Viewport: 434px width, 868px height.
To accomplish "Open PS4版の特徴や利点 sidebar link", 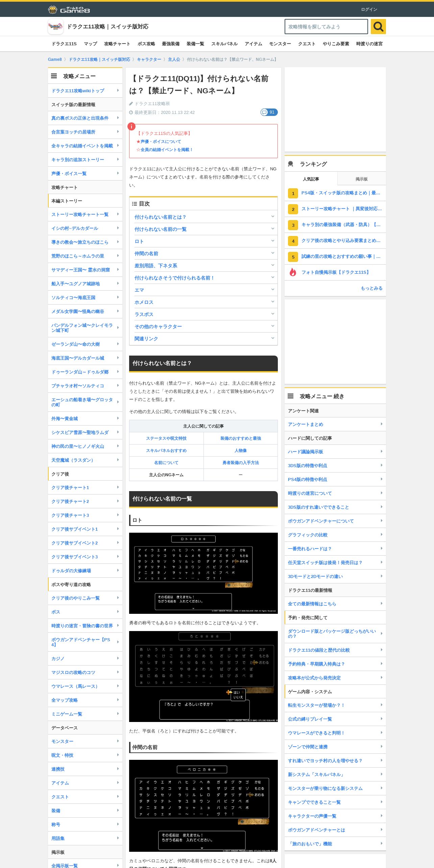I will [x=307, y=479].
